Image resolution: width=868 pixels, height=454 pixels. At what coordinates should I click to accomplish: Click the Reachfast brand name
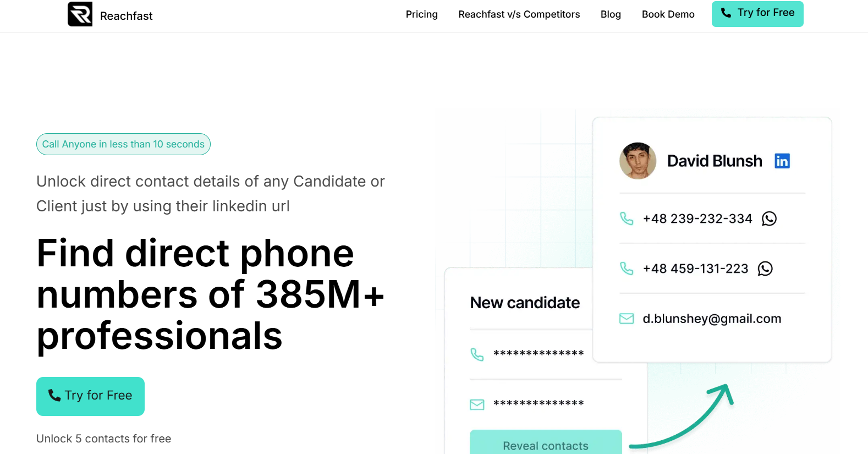pyautogui.click(x=127, y=16)
